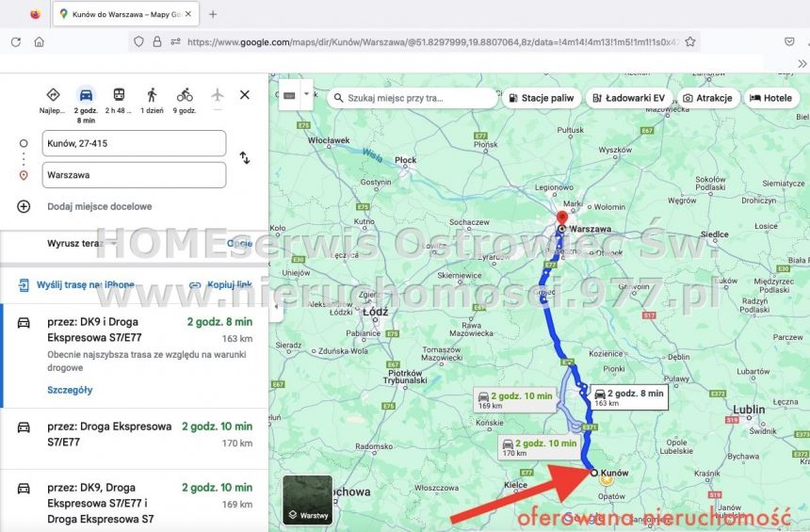Click Dodaj miejsce docelowe
Image resolution: width=810 pixels, height=532 pixels.
click(99, 206)
